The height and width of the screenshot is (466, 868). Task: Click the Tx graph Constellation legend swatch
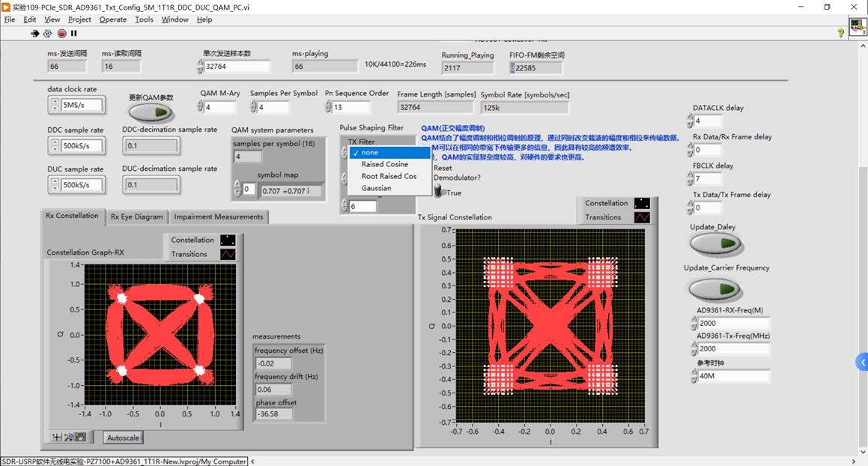[x=642, y=203]
